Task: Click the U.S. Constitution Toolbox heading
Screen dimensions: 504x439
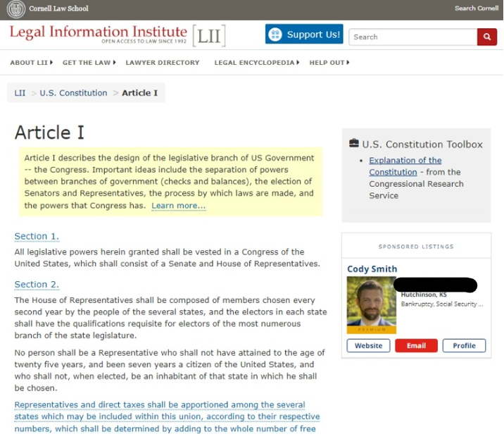Action: (x=422, y=144)
